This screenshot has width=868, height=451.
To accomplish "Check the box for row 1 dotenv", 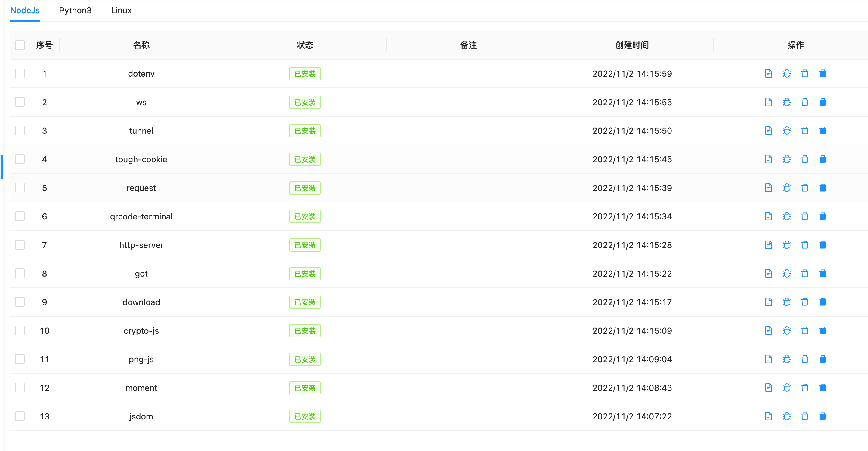I will pyautogui.click(x=20, y=73).
